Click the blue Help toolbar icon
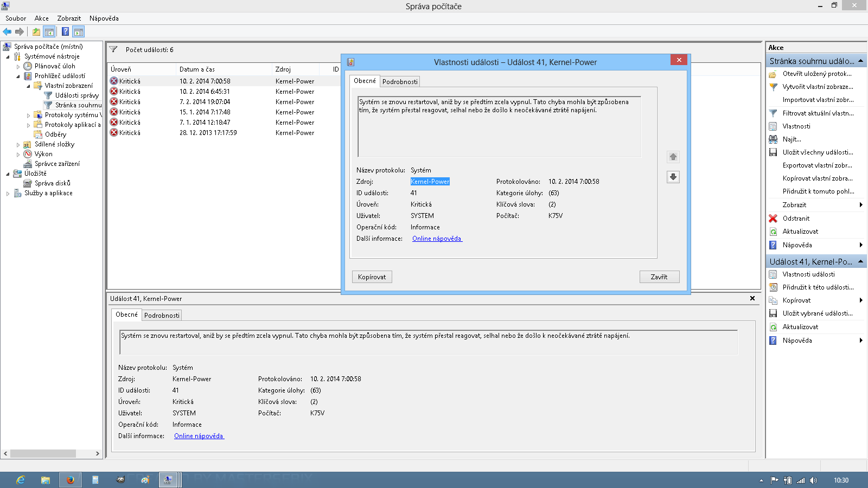The height and width of the screenshot is (488, 868). 65,32
